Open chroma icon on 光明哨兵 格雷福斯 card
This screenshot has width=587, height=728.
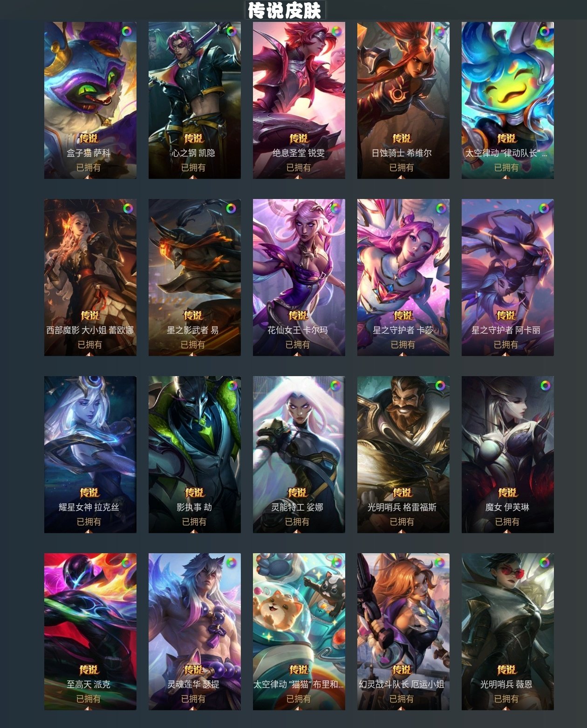440,385
